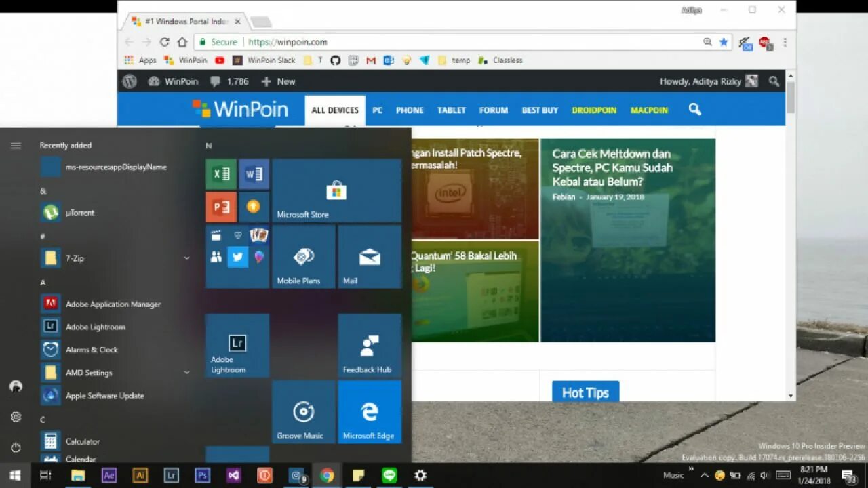868x488 pixels.
Task: Open the PHONE menu on WinPoin
Action: pyautogui.click(x=410, y=110)
